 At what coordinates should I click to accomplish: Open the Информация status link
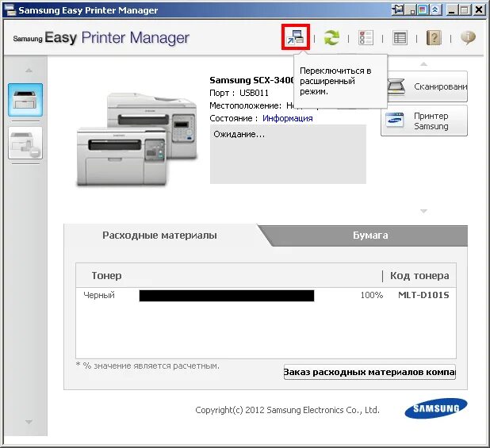[288, 118]
